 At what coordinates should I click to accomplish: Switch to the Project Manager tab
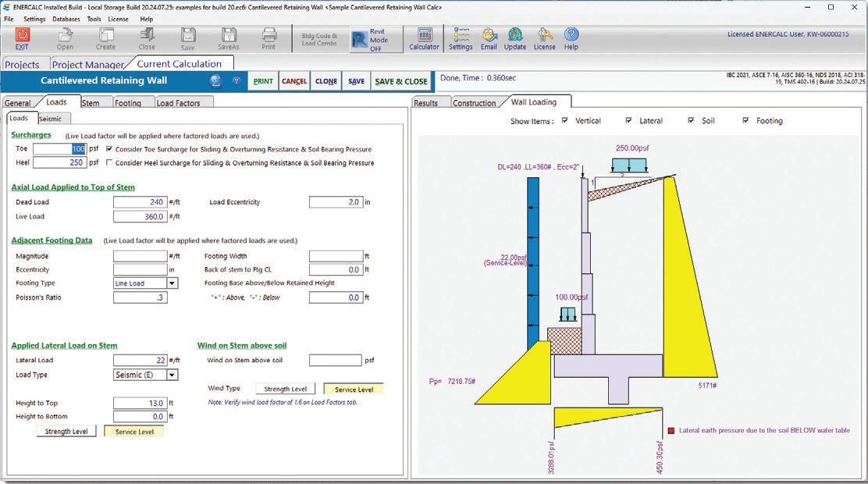tap(88, 64)
